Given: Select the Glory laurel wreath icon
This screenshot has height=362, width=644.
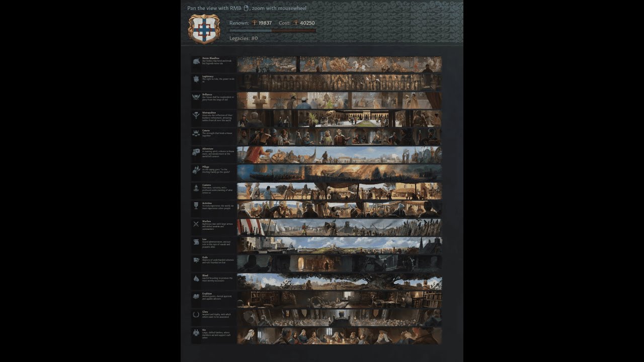Looking at the screenshot, I should [196, 314].
